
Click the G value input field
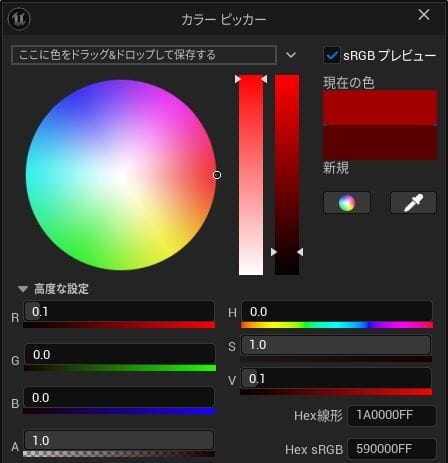(x=119, y=354)
